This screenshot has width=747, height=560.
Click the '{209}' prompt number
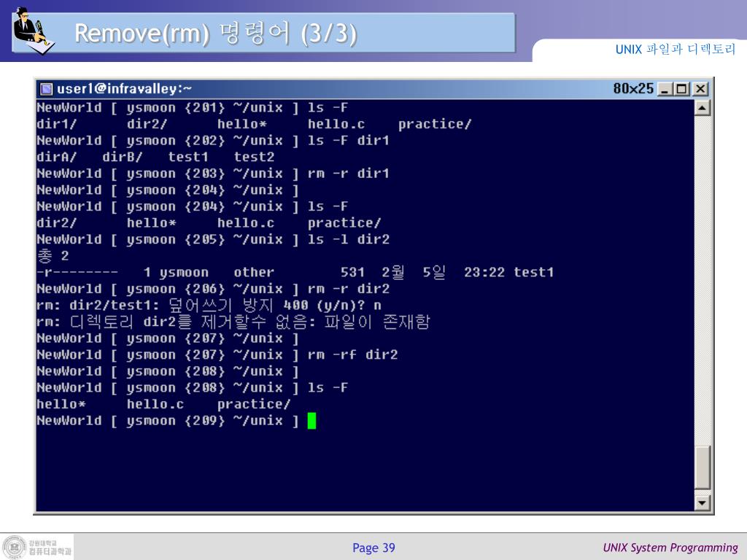204,421
